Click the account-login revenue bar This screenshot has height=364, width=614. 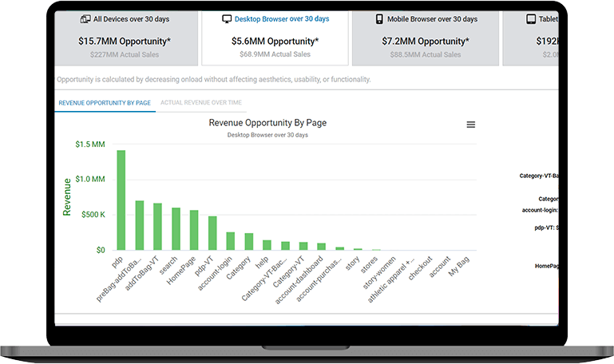230,241
